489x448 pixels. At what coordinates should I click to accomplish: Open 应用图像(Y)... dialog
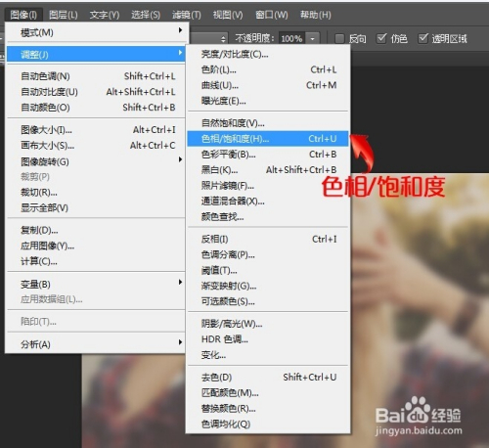coord(96,246)
